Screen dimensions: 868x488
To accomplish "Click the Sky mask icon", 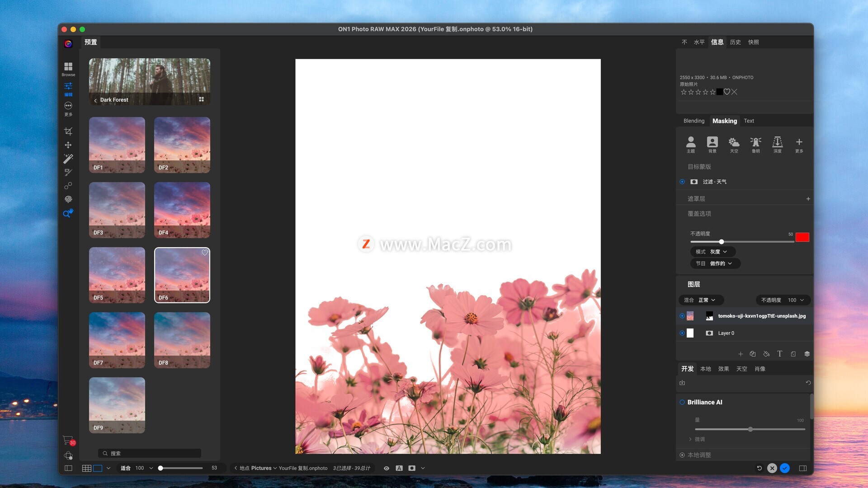I will click(734, 144).
